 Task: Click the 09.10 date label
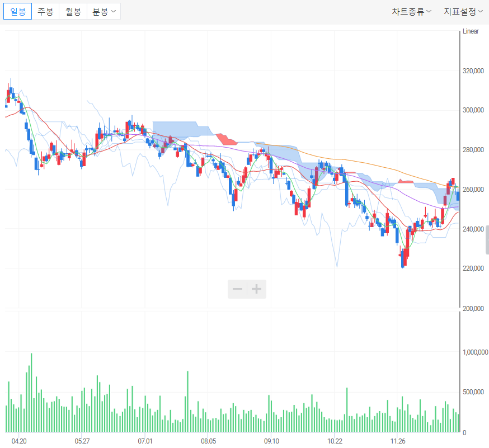tap(271, 441)
